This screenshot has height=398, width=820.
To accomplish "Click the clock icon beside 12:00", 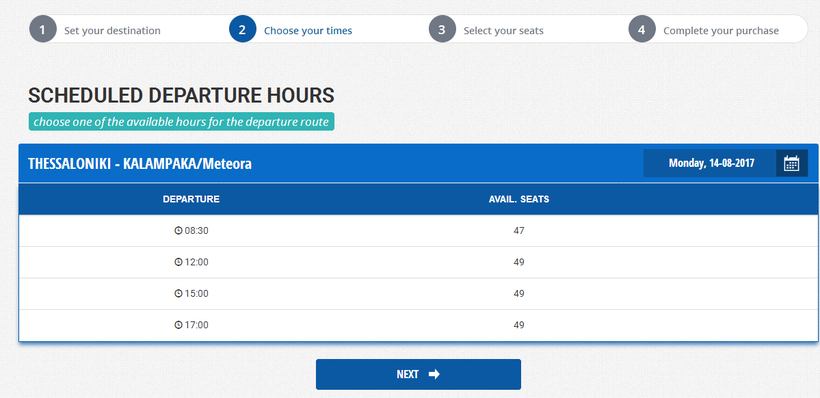I will [x=178, y=262].
